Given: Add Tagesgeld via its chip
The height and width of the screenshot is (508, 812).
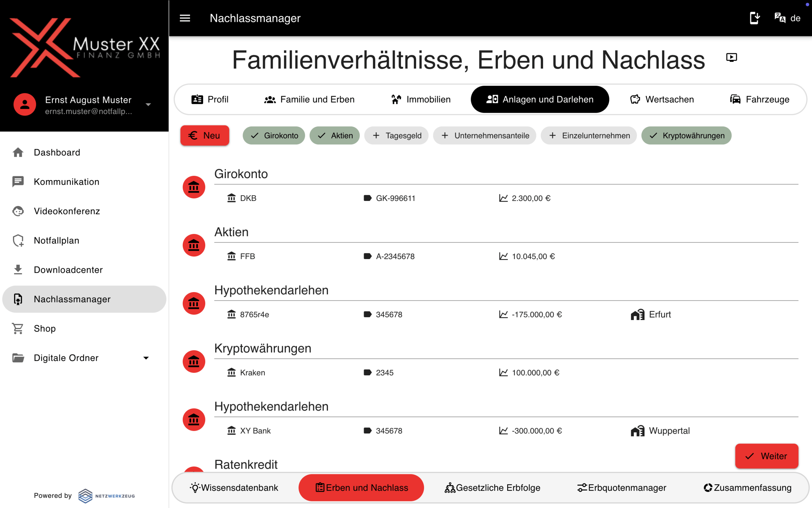Looking at the screenshot, I should coord(396,135).
